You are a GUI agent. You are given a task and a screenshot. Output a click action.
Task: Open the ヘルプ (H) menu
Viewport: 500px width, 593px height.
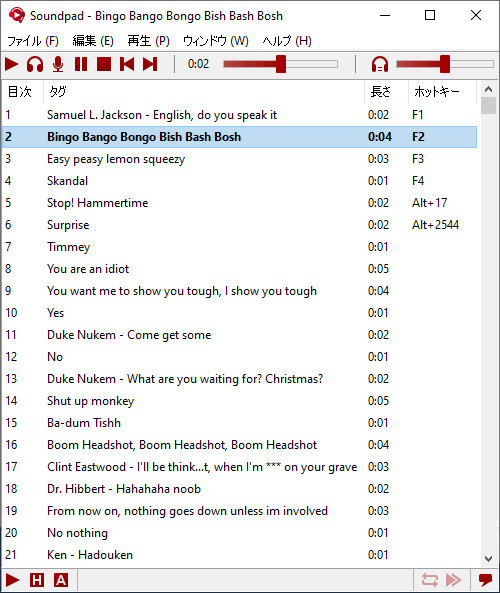(x=287, y=41)
